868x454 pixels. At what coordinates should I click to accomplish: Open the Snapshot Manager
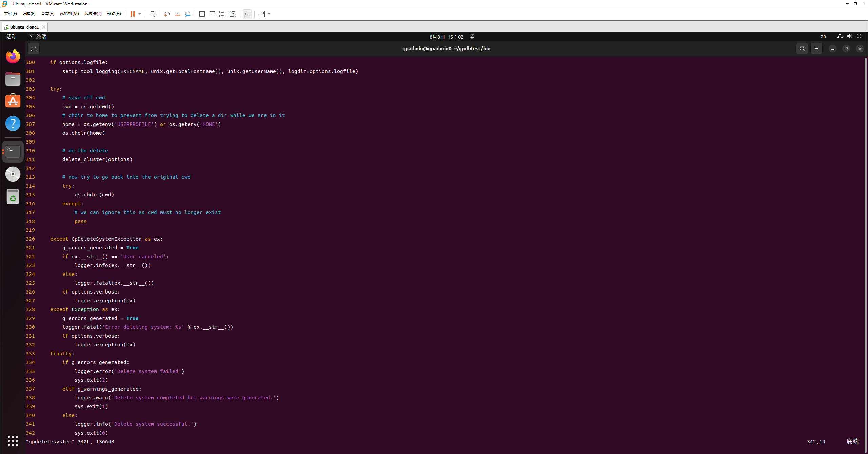coord(188,14)
